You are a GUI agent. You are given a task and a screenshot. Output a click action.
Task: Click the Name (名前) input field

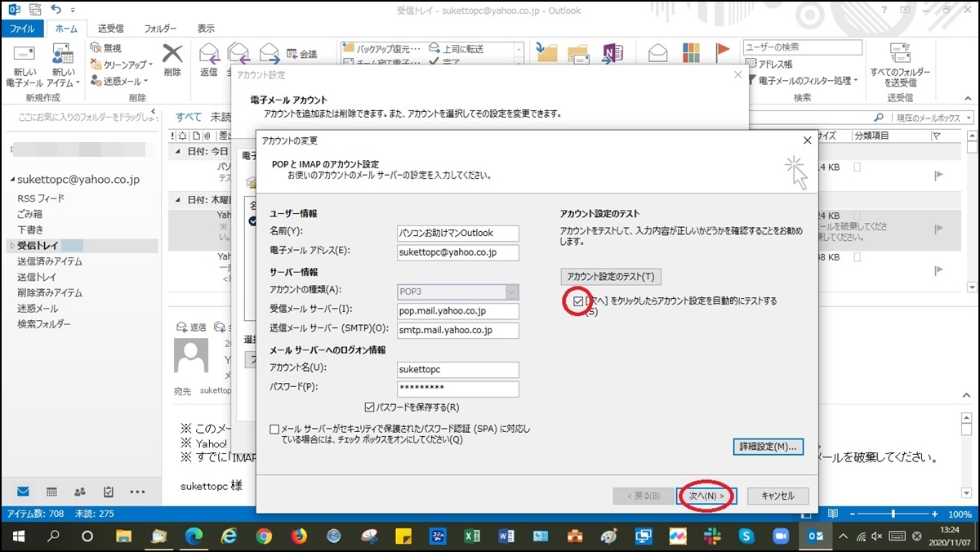pos(458,233)
